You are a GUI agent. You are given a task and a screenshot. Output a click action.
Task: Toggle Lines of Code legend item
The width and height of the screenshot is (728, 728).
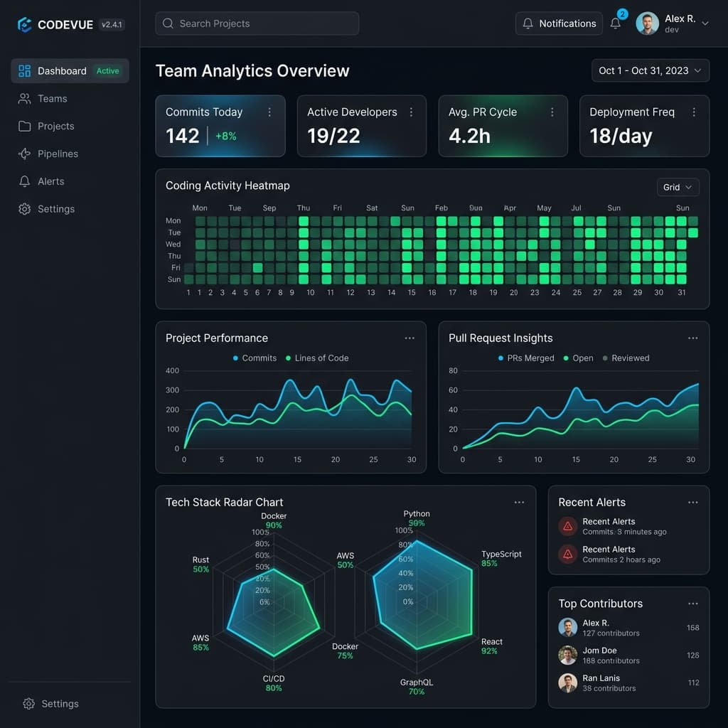[316, 358]
